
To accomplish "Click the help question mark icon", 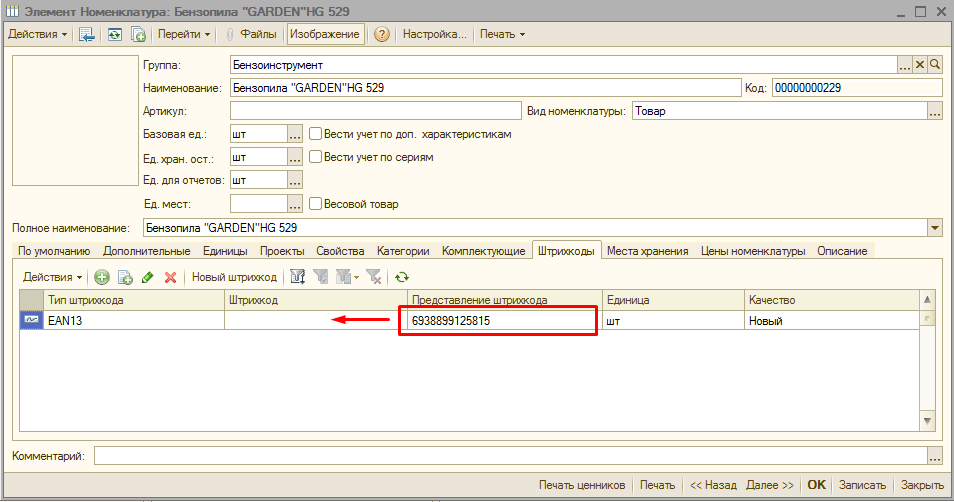I will 382,34.
